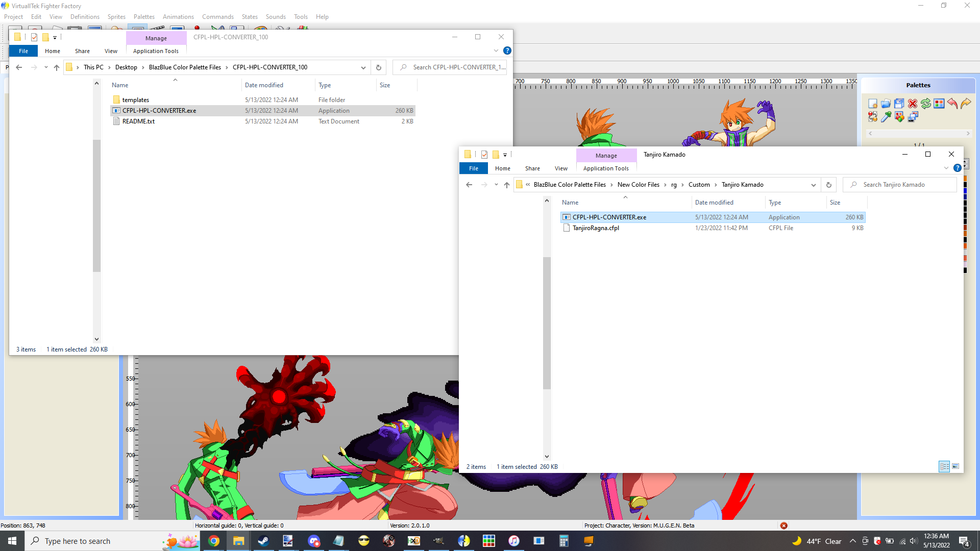Open recent locations dropdown in CFPL-HPL-CONVERTER_100 window
The height and width of the screenshot is (551, 980).
coord(46,67)
